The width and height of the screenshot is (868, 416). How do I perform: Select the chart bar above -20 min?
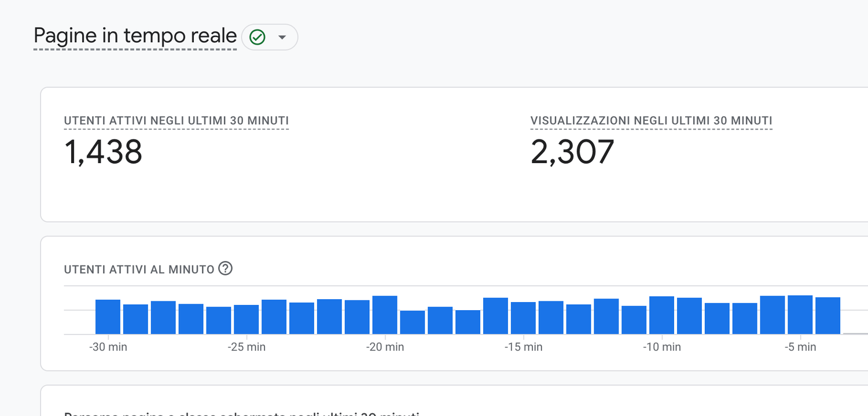385,315
